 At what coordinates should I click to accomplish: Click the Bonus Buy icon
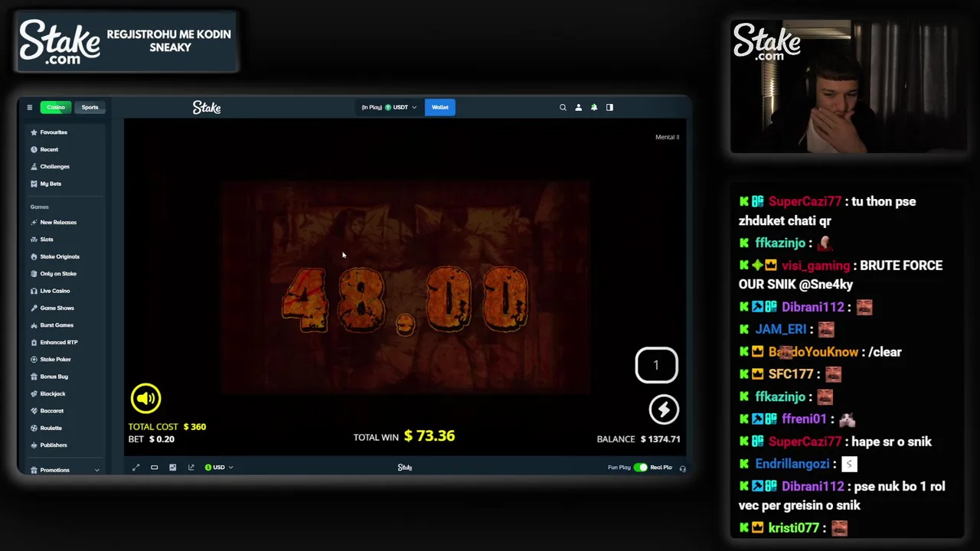(x=34, y=377)
